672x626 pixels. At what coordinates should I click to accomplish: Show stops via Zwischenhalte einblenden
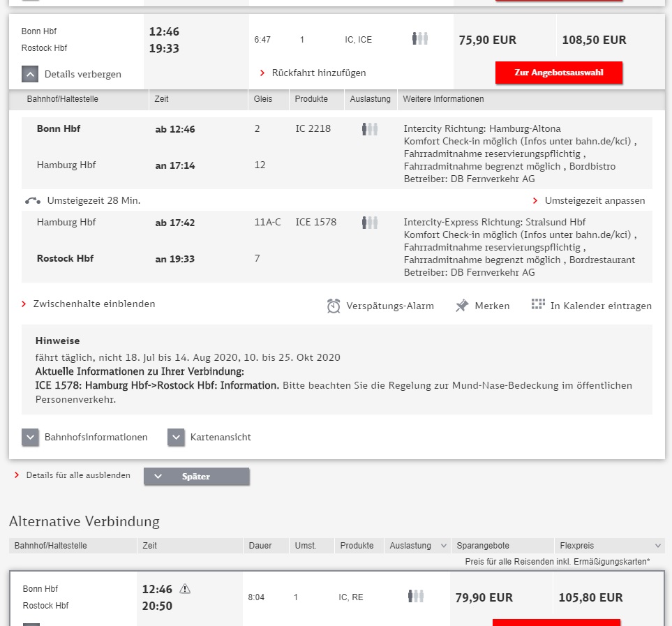click(94, 304)
